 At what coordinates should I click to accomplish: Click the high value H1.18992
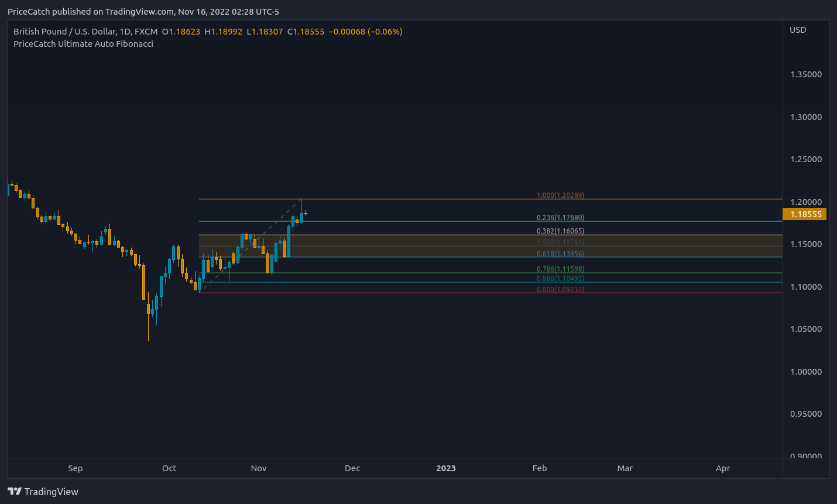pyautogui.click(x=224, y=32)
